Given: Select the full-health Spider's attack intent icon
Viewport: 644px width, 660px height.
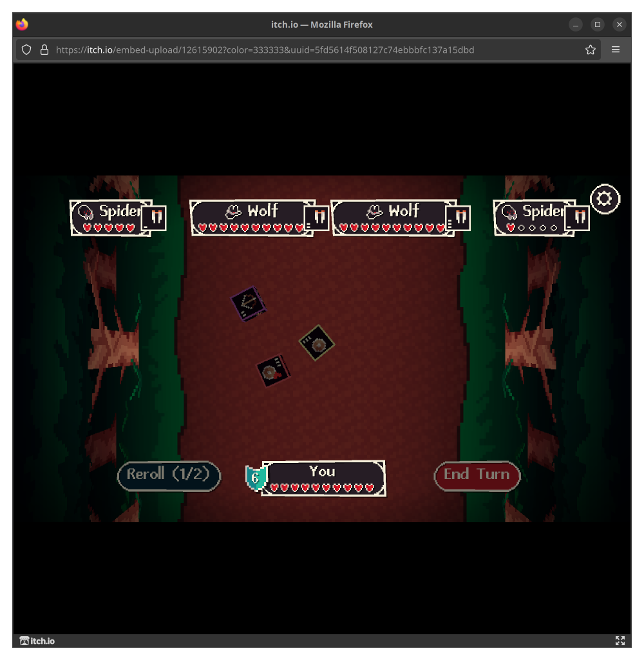Looking at the screenshot, I should point(155,218).
